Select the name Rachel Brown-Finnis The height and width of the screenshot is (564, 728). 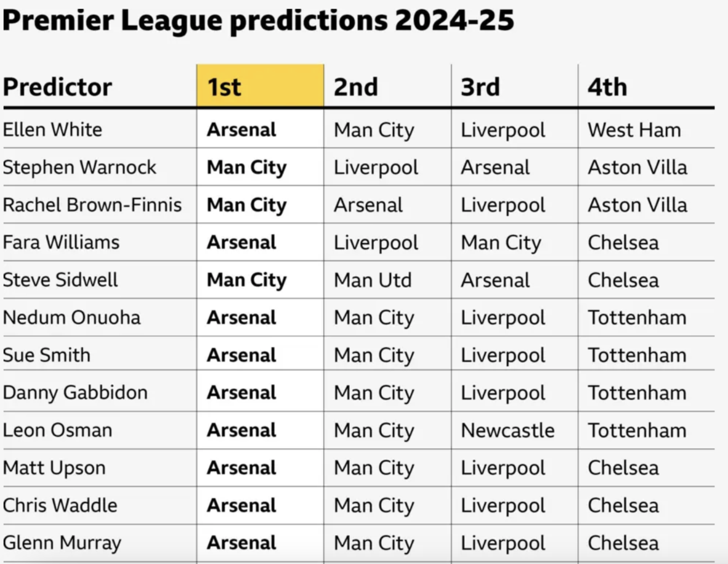tap(92, 205)
